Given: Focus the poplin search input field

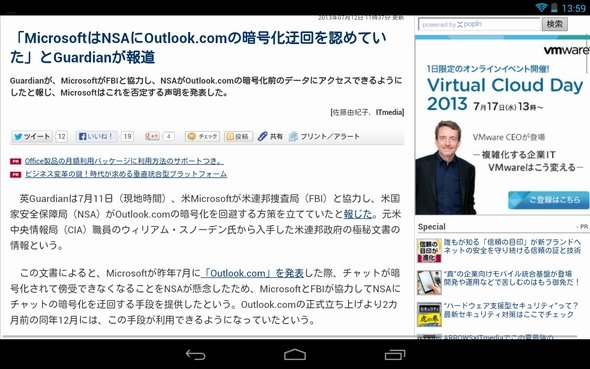Looking at the screenshot, I should [x=479, y=24].
